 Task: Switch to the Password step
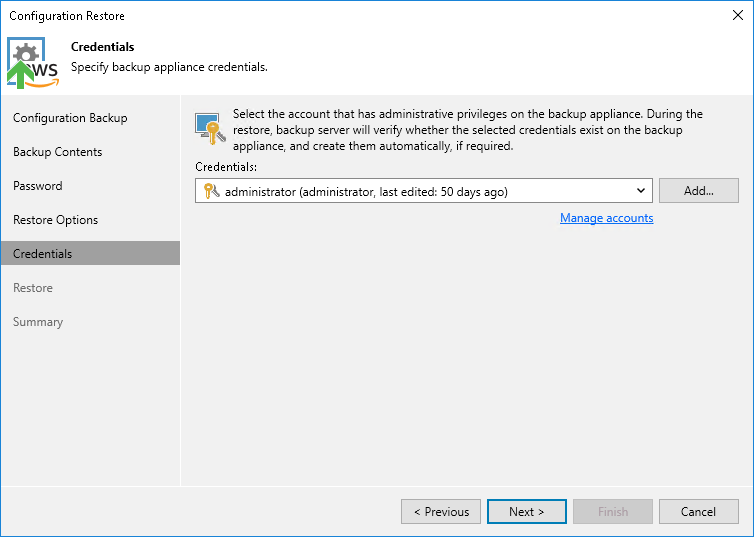point(38,186)
